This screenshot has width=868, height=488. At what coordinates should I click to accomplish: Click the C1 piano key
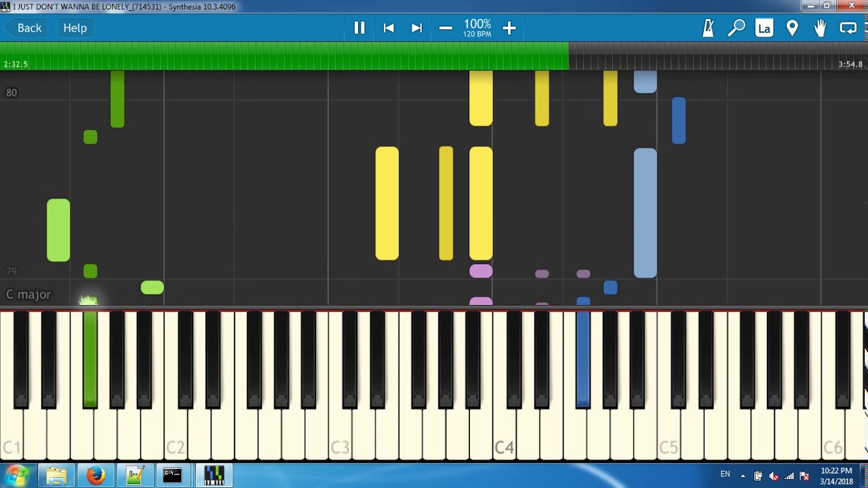12,434
